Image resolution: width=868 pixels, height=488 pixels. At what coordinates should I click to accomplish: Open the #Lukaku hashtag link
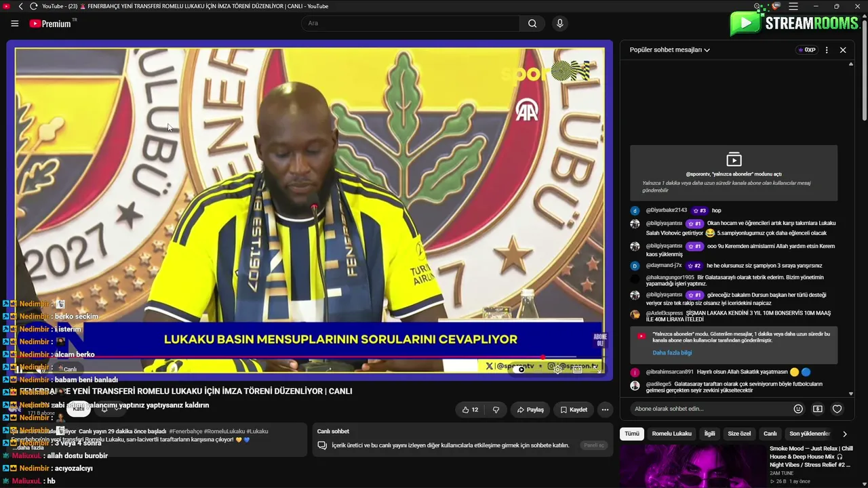[257, 431]
